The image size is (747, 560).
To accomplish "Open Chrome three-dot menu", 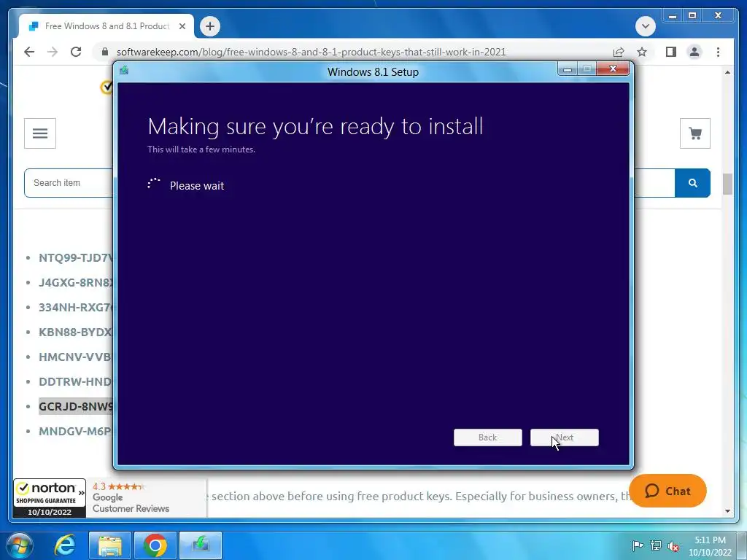I will point(718,52).
